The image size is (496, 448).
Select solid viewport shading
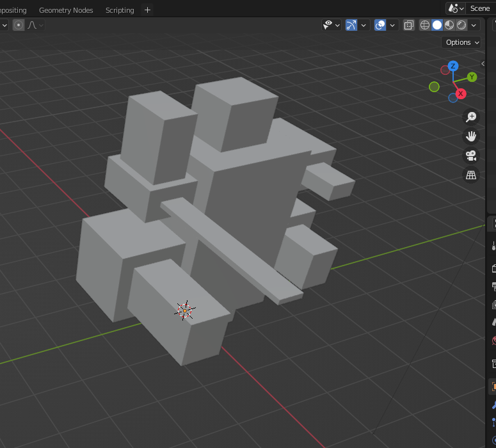coord(437,25)
